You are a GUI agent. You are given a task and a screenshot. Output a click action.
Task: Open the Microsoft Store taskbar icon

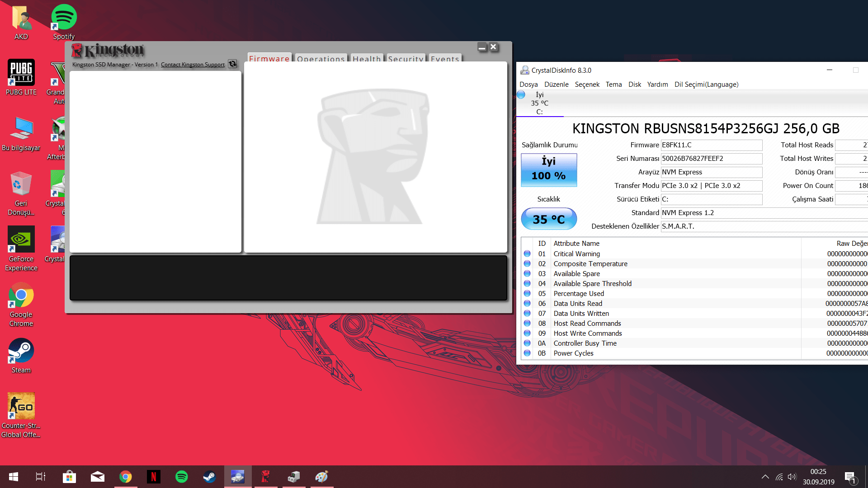tap(69, 477)
